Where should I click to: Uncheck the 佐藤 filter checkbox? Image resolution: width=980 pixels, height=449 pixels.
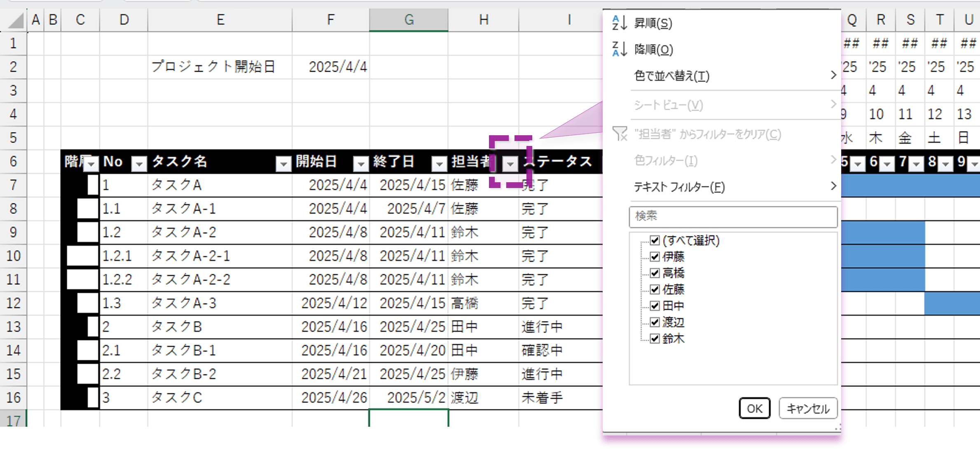(x=655, y=289)
